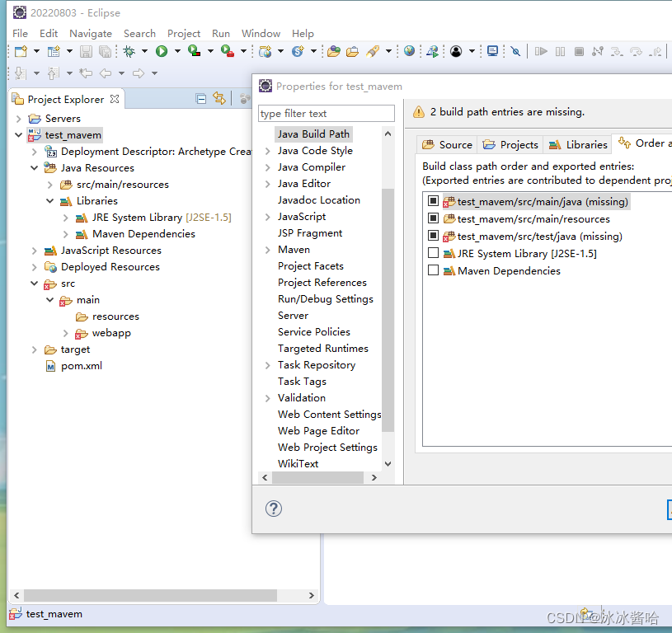
Task: Switch to the Projects tab
Action: 510,145
